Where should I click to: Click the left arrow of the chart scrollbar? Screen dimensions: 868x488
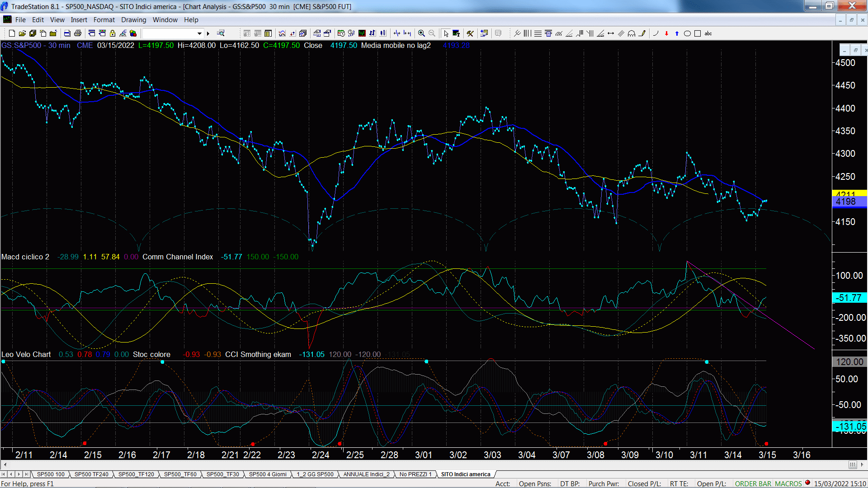tap(5, 465)
